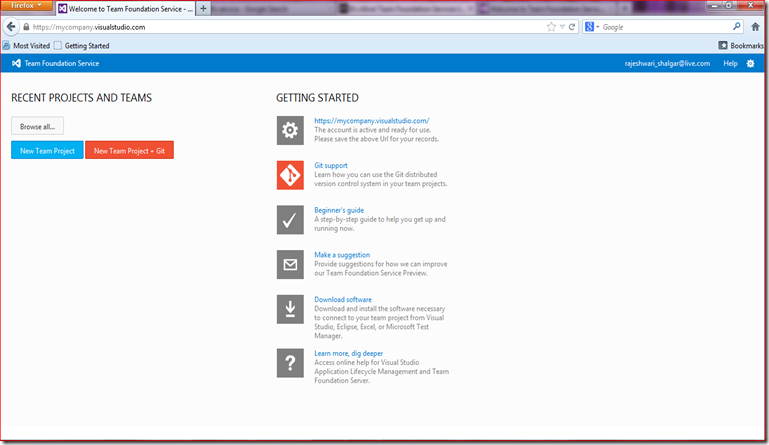Image resolution: width=769 pixels, height=445 pixels.
Task: Open the mycompany.visualstudio.com link
Action: [372, 121]
